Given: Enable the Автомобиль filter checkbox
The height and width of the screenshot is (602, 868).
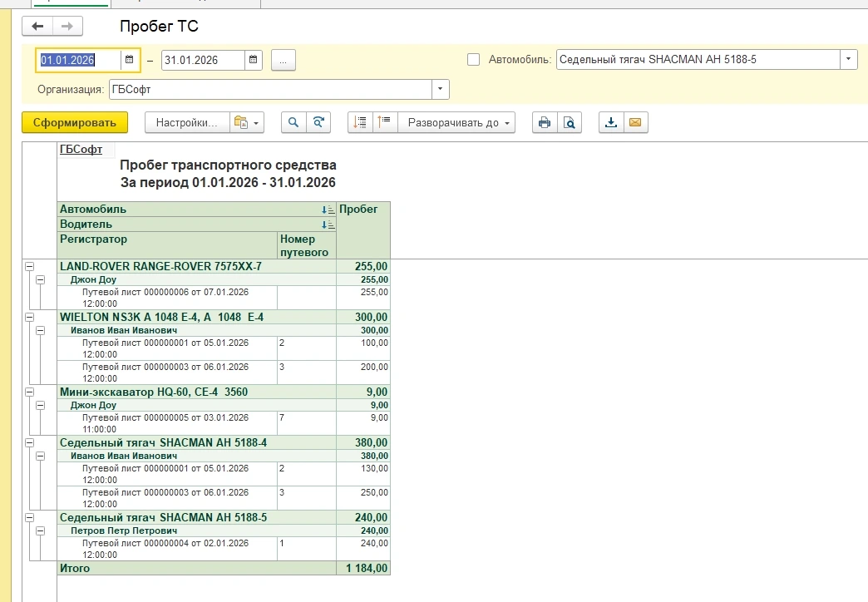Looking at the screenshot, I should [474, 60].
